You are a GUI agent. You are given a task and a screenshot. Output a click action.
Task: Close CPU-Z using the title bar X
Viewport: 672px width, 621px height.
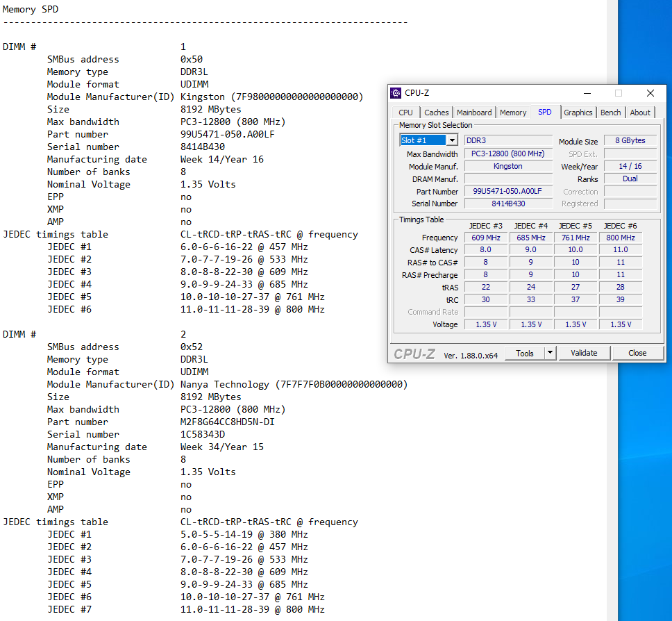click(x=650, y=93)
